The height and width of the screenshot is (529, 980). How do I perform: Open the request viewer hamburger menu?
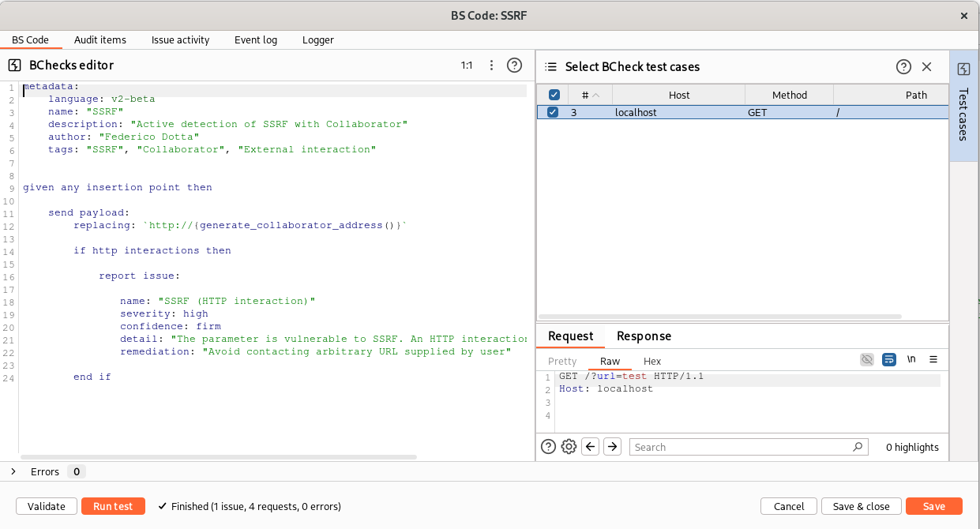933,360
